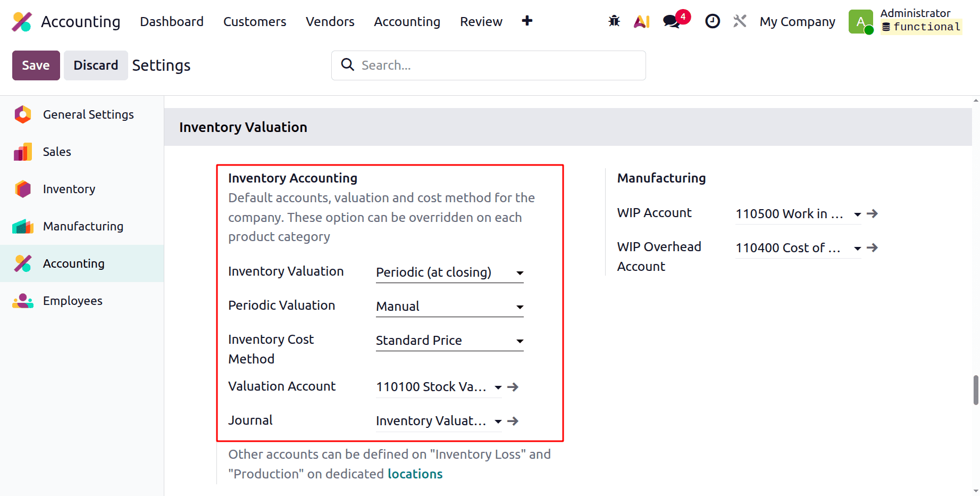Click the Administrator avatar icon
980x496 pixels.
pyautogui.click(x=861, y=22)
